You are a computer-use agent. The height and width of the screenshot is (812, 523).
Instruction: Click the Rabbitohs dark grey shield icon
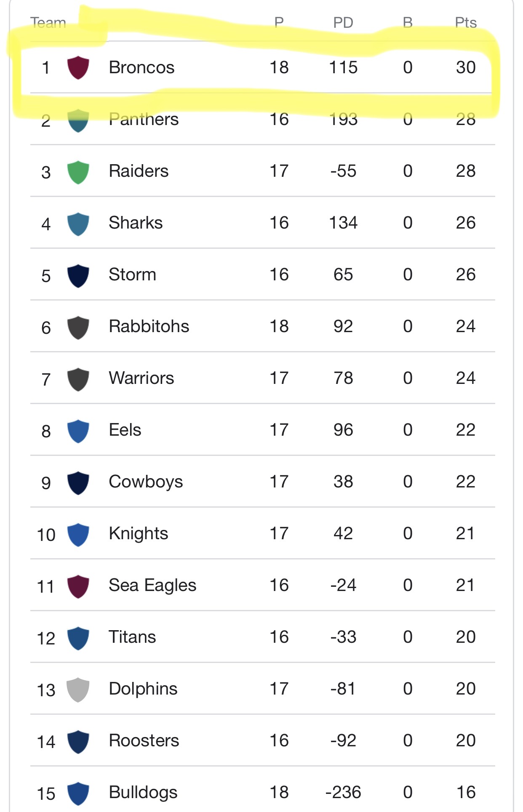coord(78,327)
